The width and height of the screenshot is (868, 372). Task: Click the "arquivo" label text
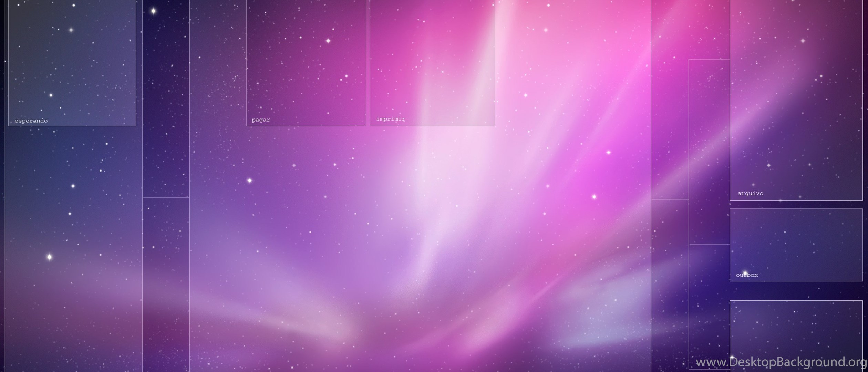(x=750, y=193)
